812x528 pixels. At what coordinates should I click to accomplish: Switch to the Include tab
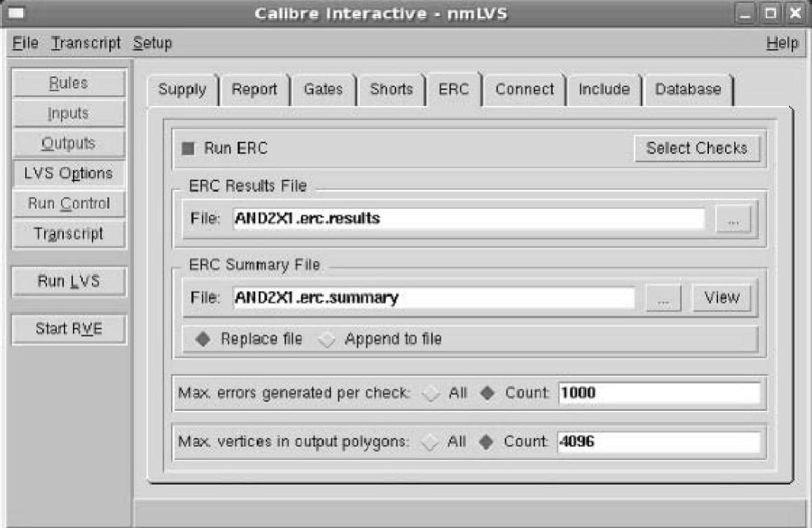click(x=605, y=90)
